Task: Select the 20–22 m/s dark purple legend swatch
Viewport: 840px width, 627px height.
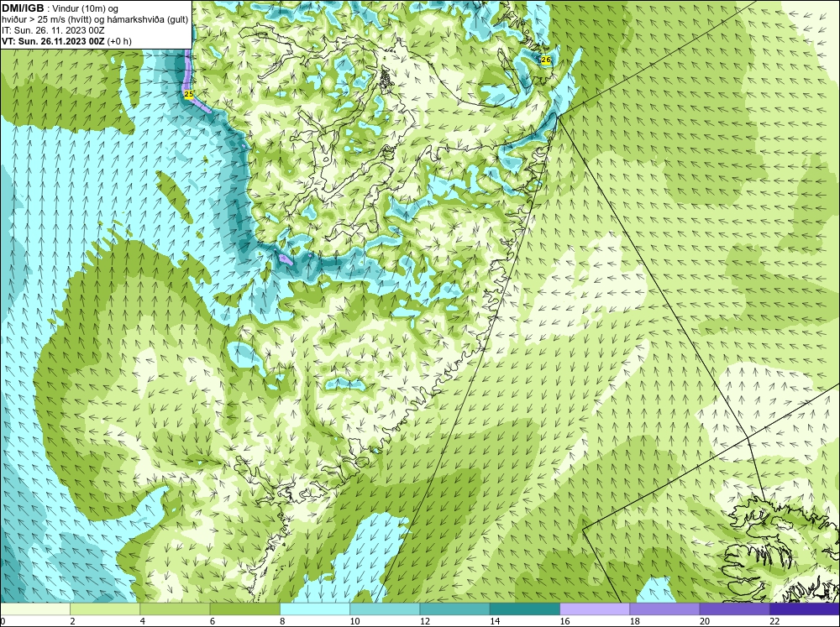Action: pos(734,609)
